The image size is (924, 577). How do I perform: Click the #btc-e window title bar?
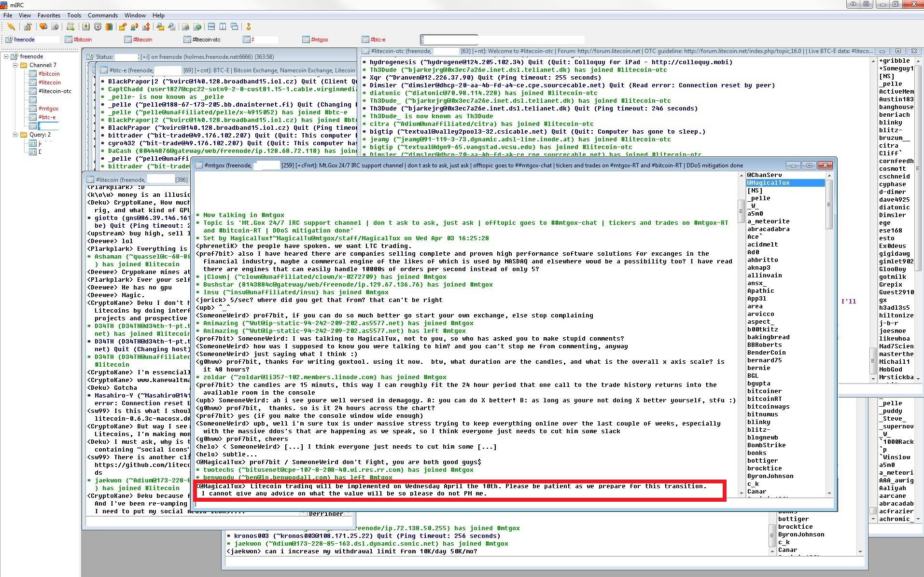point(227,70)
